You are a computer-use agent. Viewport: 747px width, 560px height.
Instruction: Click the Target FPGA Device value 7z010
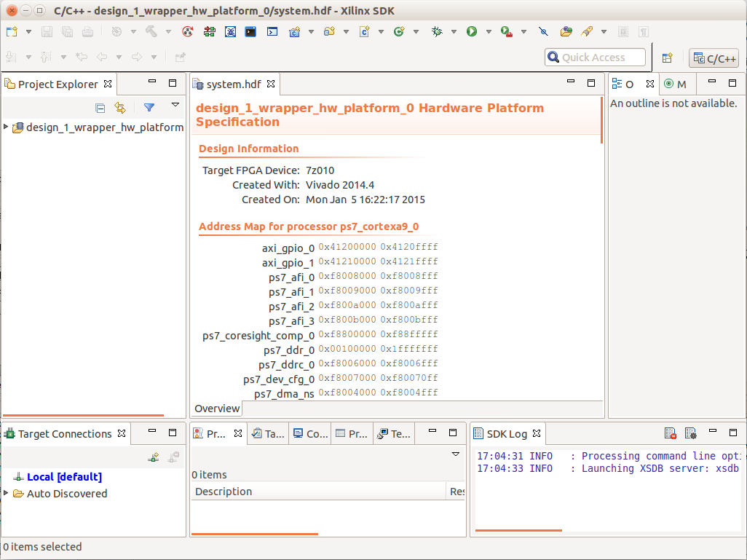(320, 170)
